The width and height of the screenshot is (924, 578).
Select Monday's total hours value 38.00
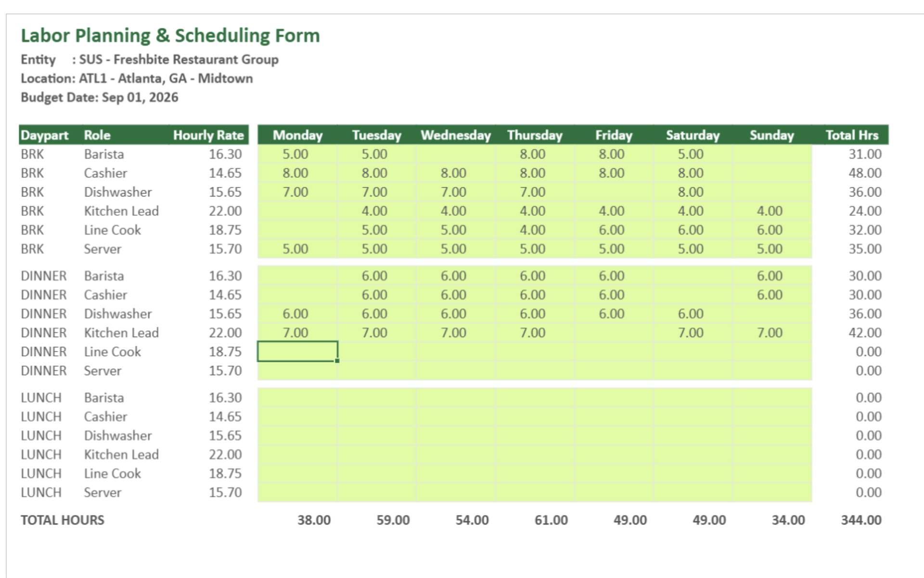point(314,520)
